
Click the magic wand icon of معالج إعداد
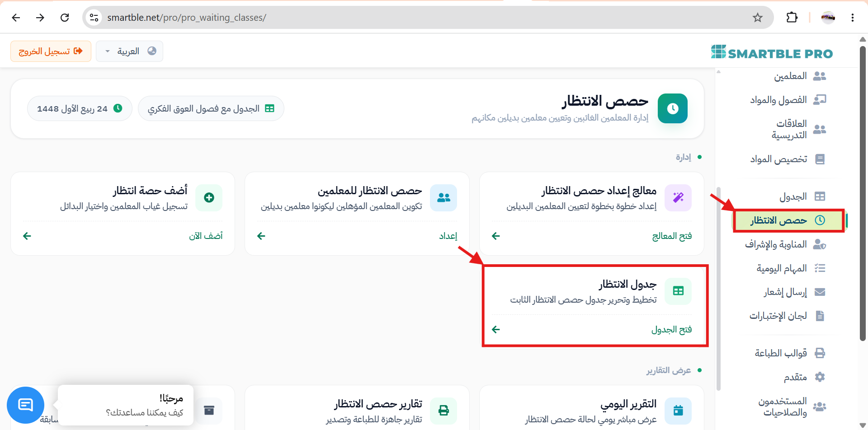(678, 197)
